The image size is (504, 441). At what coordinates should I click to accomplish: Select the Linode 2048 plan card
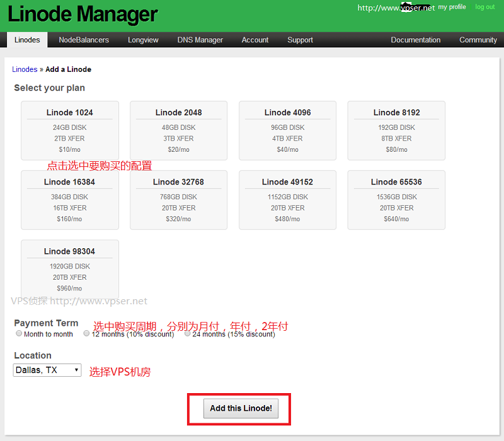coord(178,130)
